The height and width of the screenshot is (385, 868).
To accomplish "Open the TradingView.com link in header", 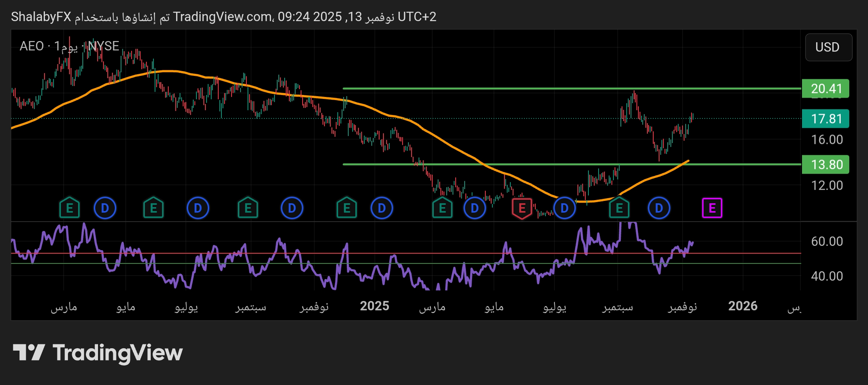I will tap(223, 17).
